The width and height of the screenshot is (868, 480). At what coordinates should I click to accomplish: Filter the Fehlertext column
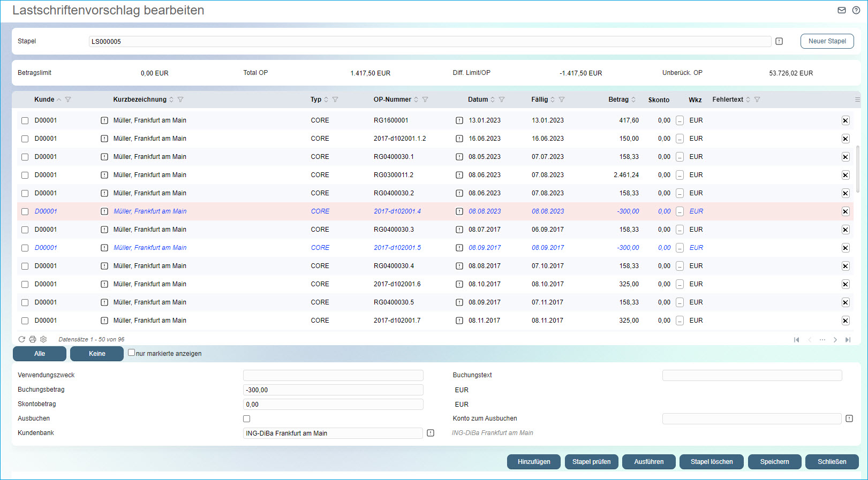click(757, 100)
